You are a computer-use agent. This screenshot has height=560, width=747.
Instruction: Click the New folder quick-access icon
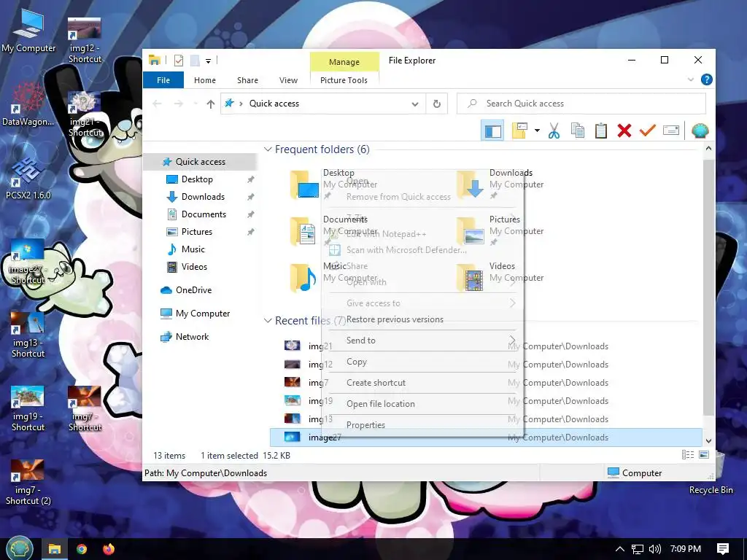(195, 61)
